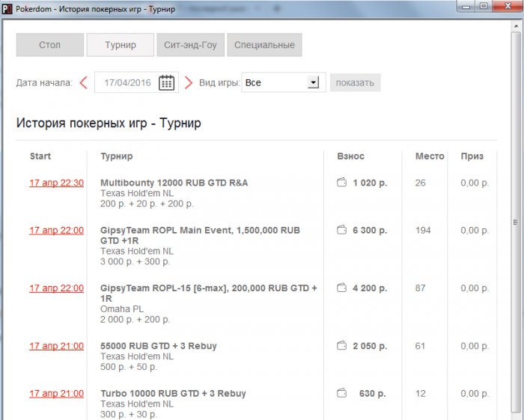The height and width of the screenshot is (420, 524).
Task: Click the Турнир column header
Action: (x=117, y=156)
